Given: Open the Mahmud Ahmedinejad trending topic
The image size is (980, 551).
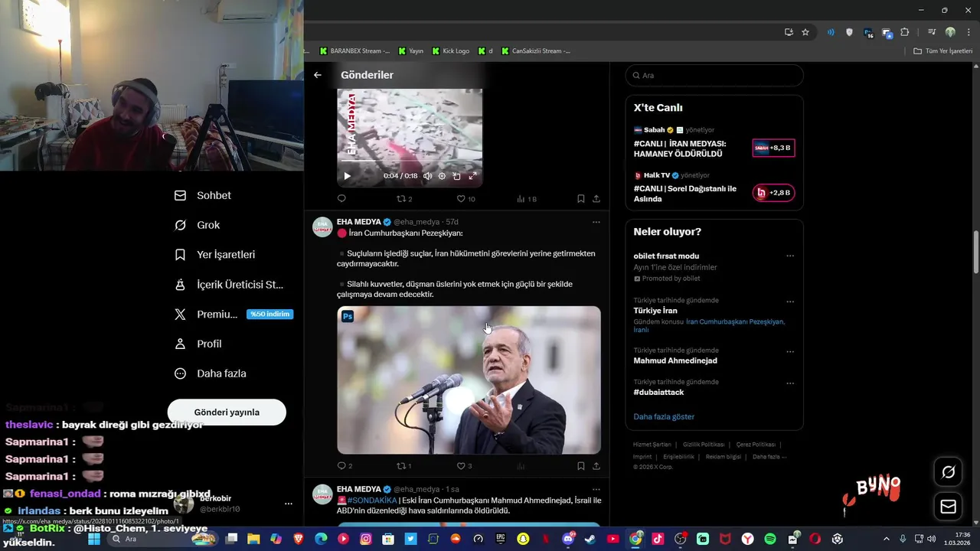Looking at the screenshot, I should point(675,360).
